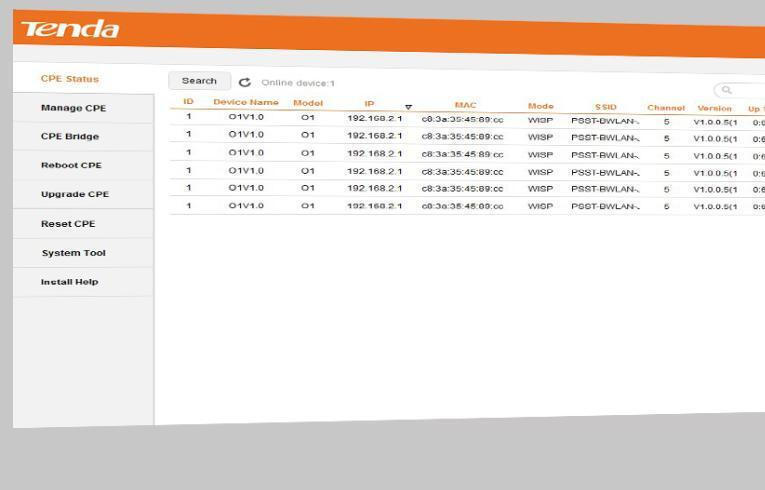Open the Upgrade CPE page

(74, 195)
